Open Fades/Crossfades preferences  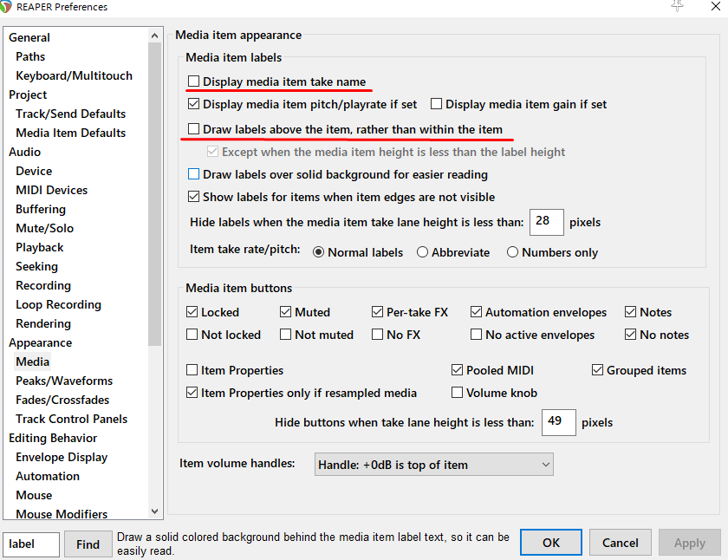tap(62, 399)
